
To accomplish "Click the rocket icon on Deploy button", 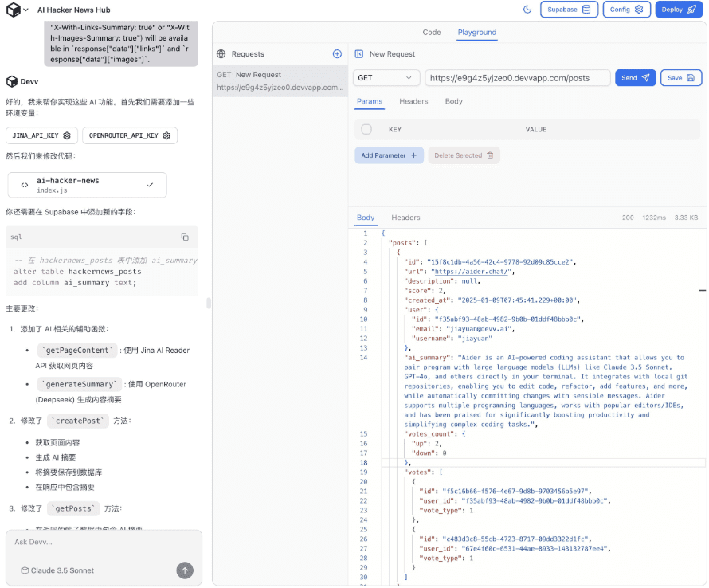I will point(691,10).
